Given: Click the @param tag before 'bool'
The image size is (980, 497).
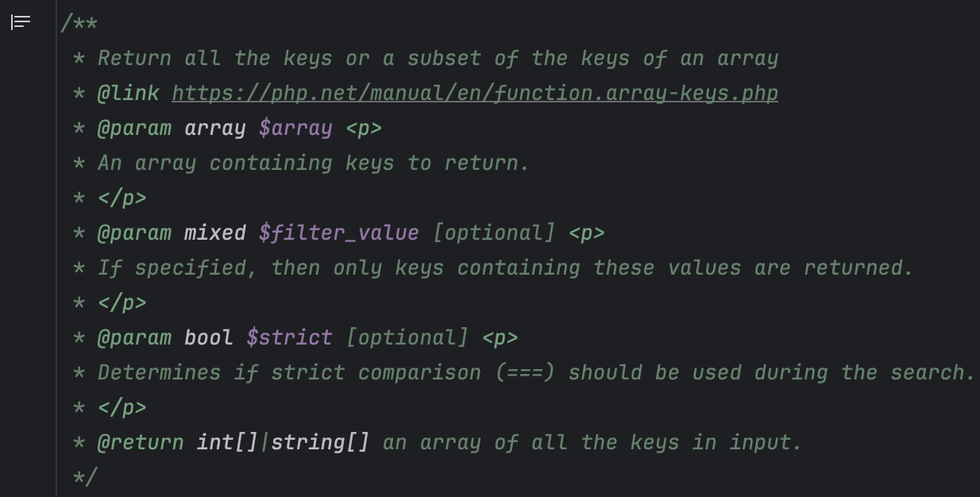Looking at the screenshot, I should [134, 337].
